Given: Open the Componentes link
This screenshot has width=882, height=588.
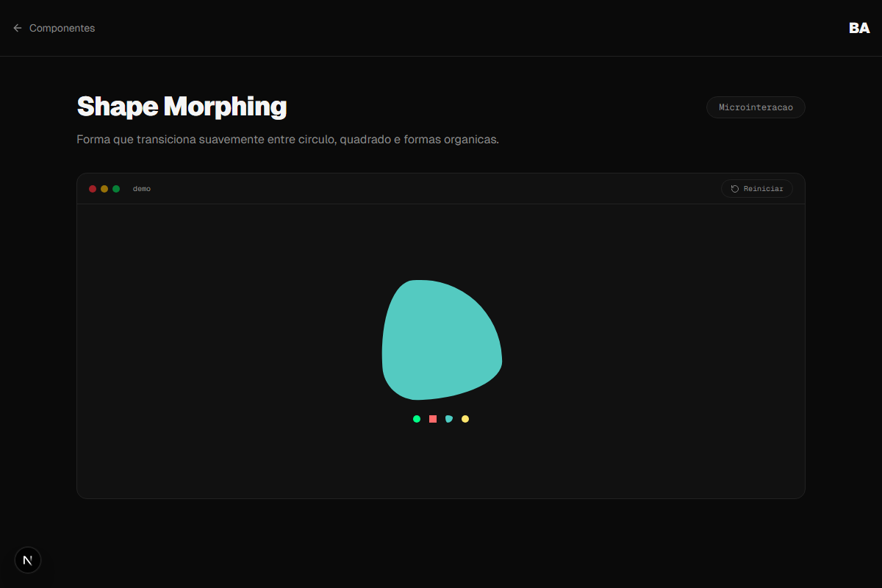Looking at the screenshot, I should [62, 28].
